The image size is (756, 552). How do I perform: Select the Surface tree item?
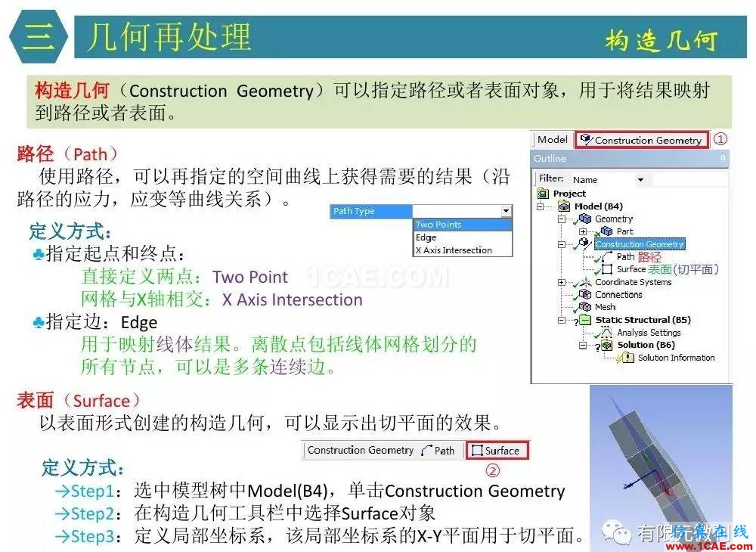click(631, 269)
